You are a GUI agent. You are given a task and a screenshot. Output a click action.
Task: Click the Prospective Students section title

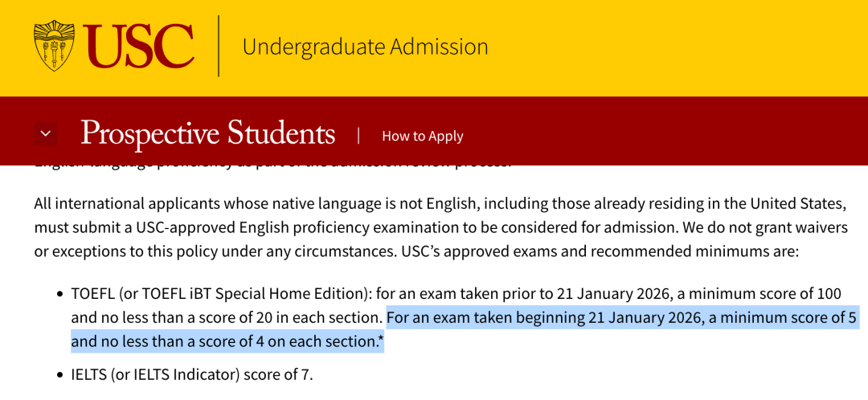(207, 133)
